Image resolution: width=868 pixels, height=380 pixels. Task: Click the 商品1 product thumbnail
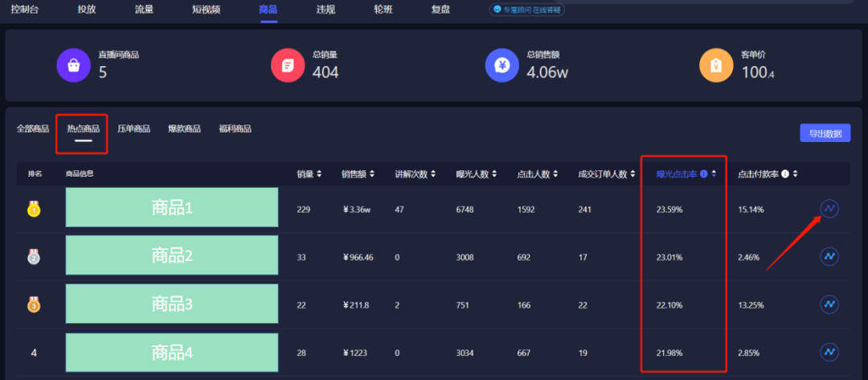[x=172, y=208]
